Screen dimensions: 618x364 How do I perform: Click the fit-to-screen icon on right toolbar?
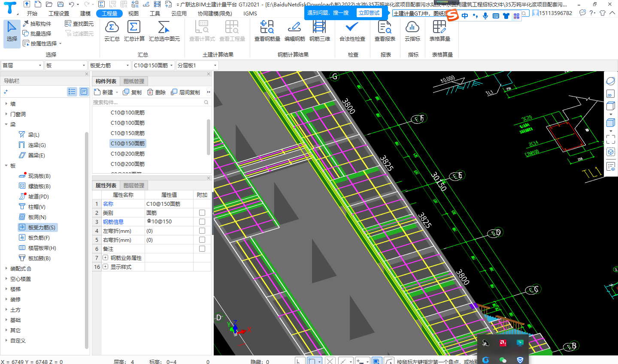(610, 139)
